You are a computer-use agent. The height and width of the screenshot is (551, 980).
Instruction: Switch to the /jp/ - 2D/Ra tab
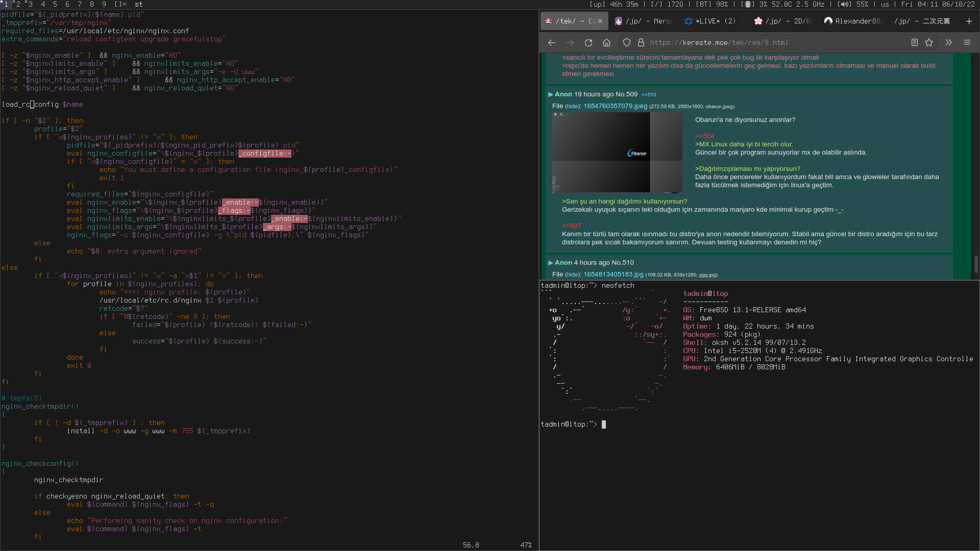[782, 21]
